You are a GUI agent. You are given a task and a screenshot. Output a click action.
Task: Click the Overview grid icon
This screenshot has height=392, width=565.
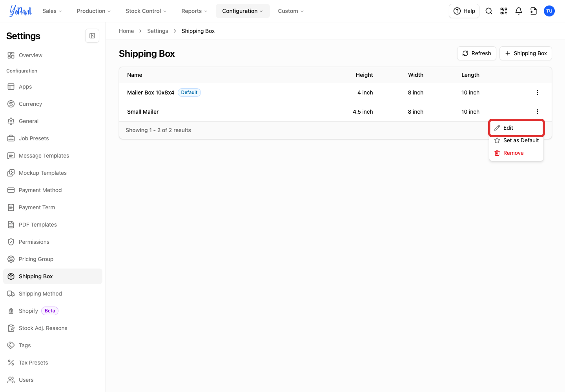tap(11, 55)
